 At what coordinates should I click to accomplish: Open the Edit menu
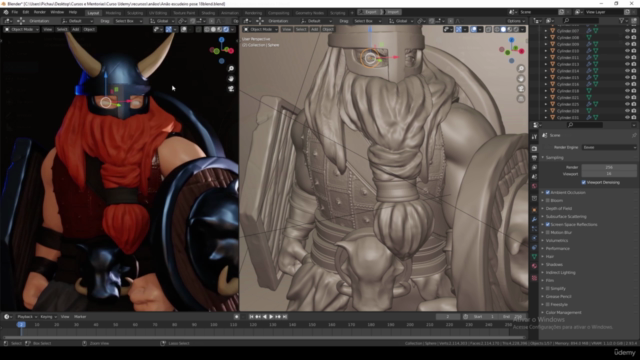[x=26, y=12]
